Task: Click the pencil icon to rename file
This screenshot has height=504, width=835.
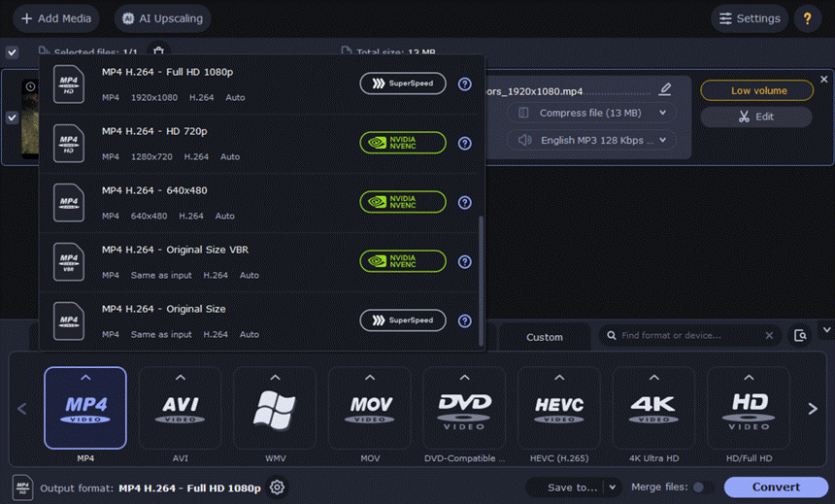Action: click(x=665, y=90)
